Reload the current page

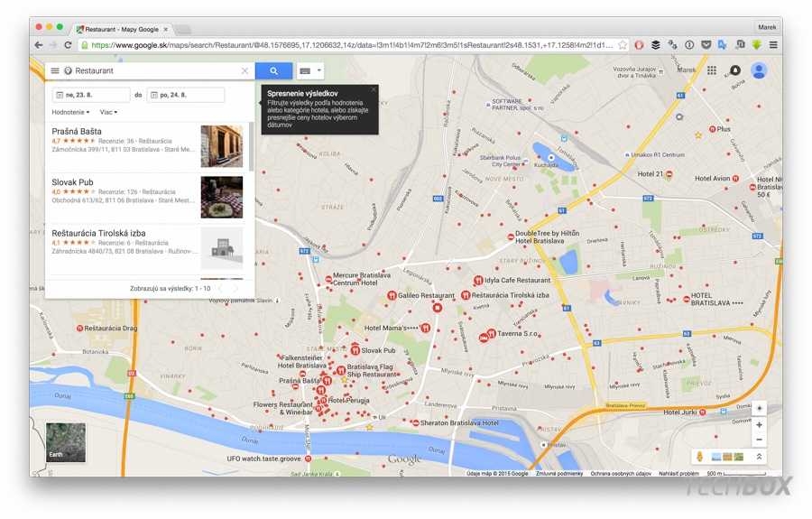(x=68, y=45)
